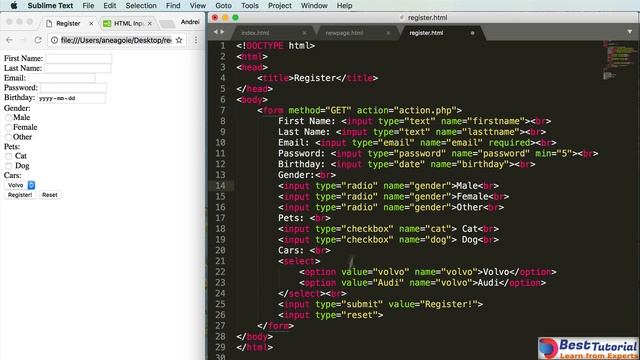Close the newpage.html tab
Image resolution: width=640 pixels, height=360 pixels.
388,33
